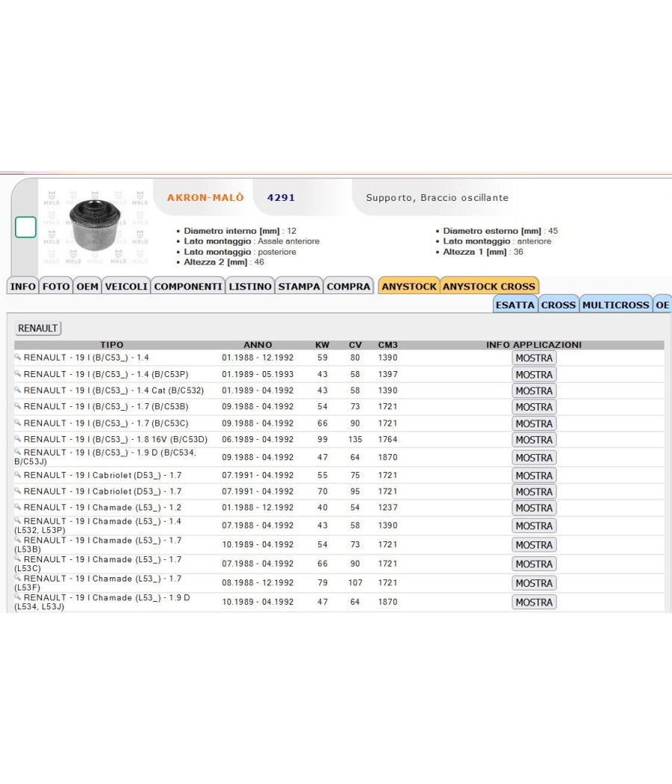Screen dimensions: 672x784
Task: Click MOSTRA in the 1.7 (B/C53B) row
Action: pyautogui.click(x=534, y=407)
